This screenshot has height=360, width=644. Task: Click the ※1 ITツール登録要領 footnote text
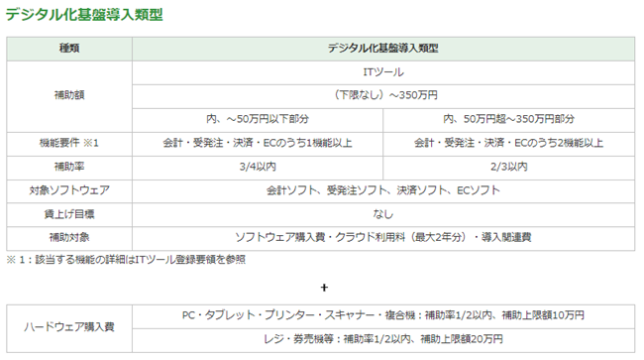[x=126, y=260]
